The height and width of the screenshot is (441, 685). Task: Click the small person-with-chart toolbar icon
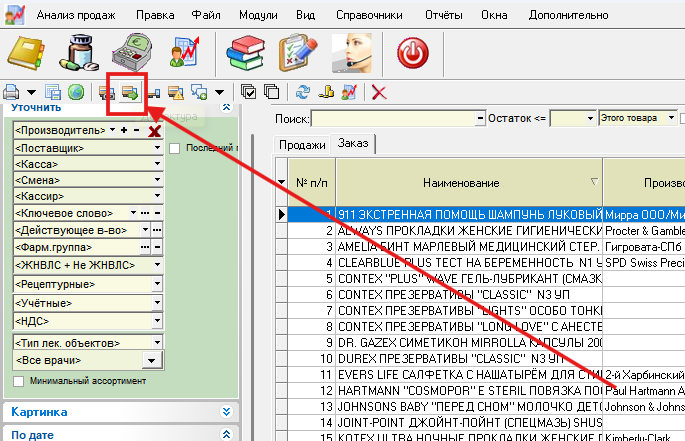click(349, 92)
